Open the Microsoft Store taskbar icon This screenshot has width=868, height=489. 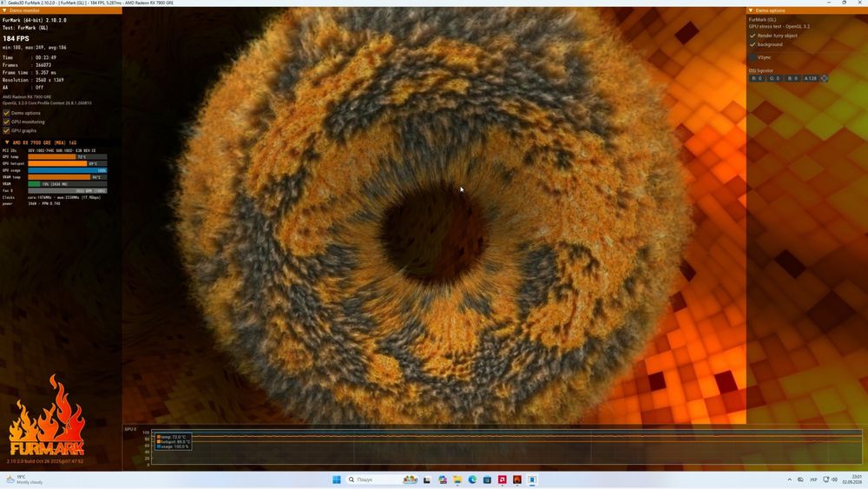click(487, 479)
